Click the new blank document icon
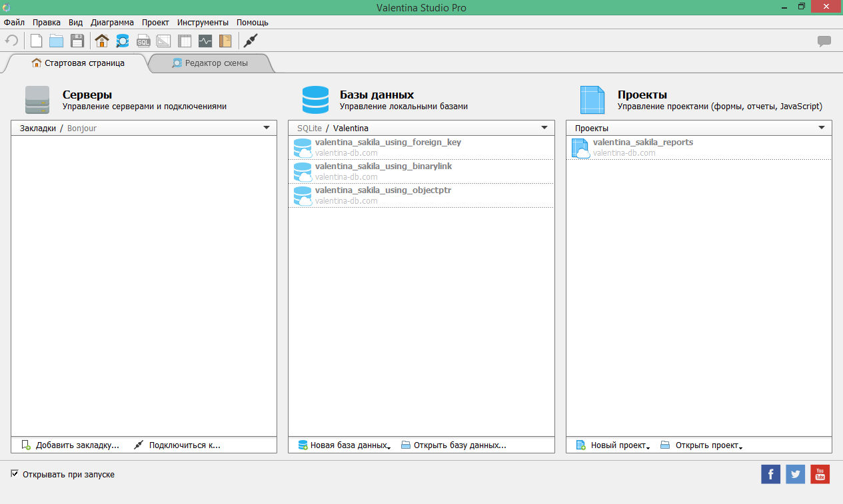The width and height of the screenshot is (843, 504). [37, 41]
